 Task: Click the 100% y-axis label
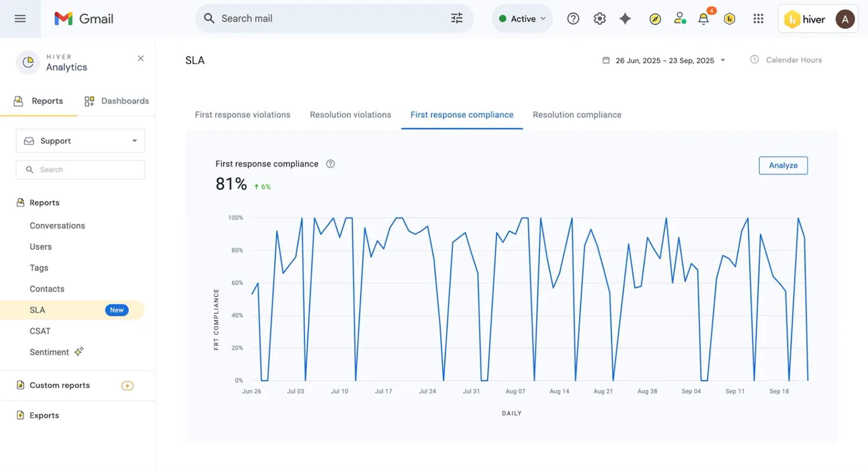tap(235, 218)
